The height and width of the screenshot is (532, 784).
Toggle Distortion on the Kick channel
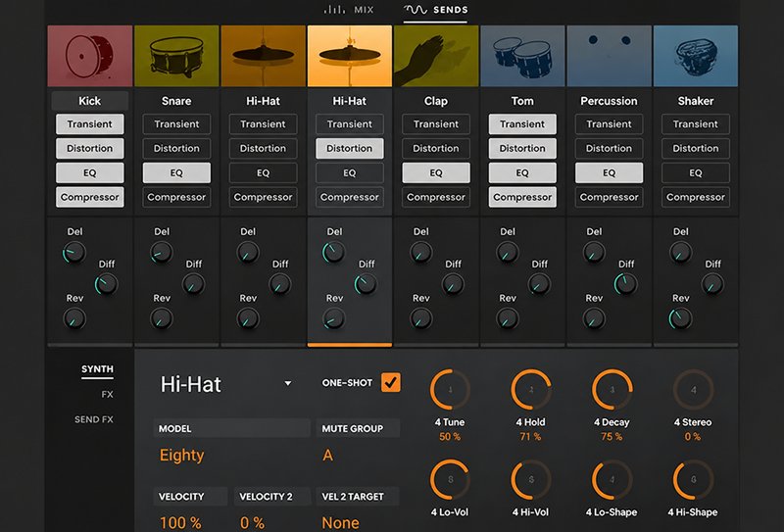coord(90,149)
